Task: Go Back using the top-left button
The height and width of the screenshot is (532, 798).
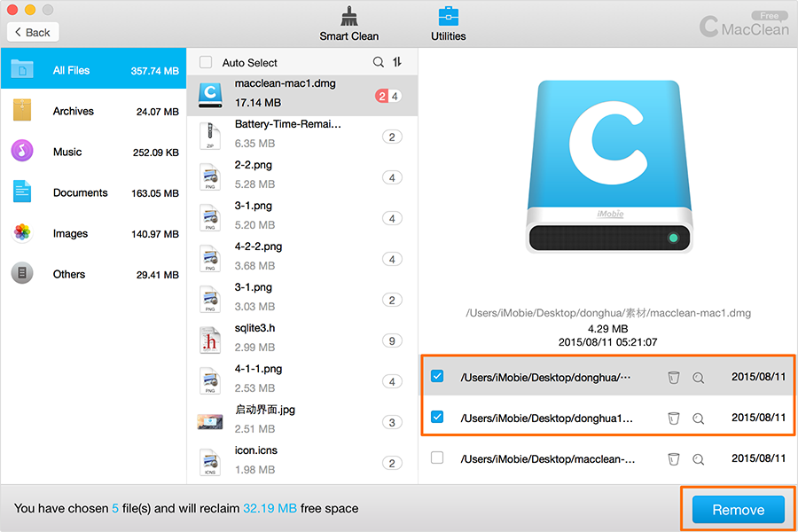Action: (x=33, y=32)
